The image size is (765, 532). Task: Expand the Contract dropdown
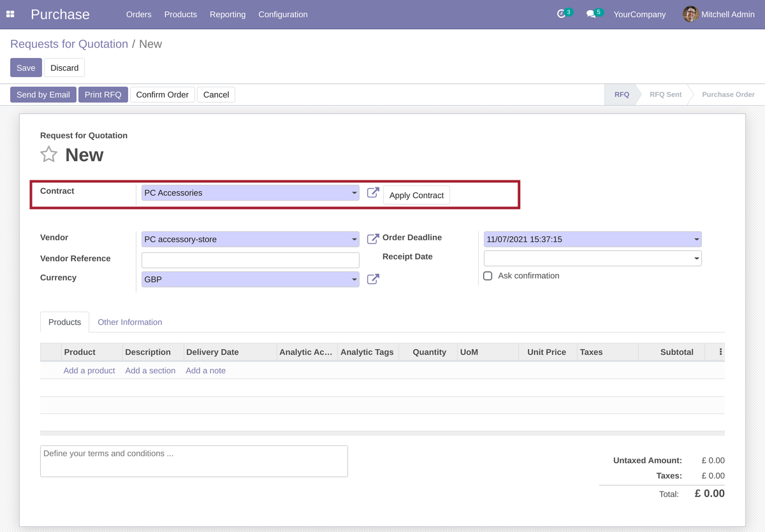354,193
